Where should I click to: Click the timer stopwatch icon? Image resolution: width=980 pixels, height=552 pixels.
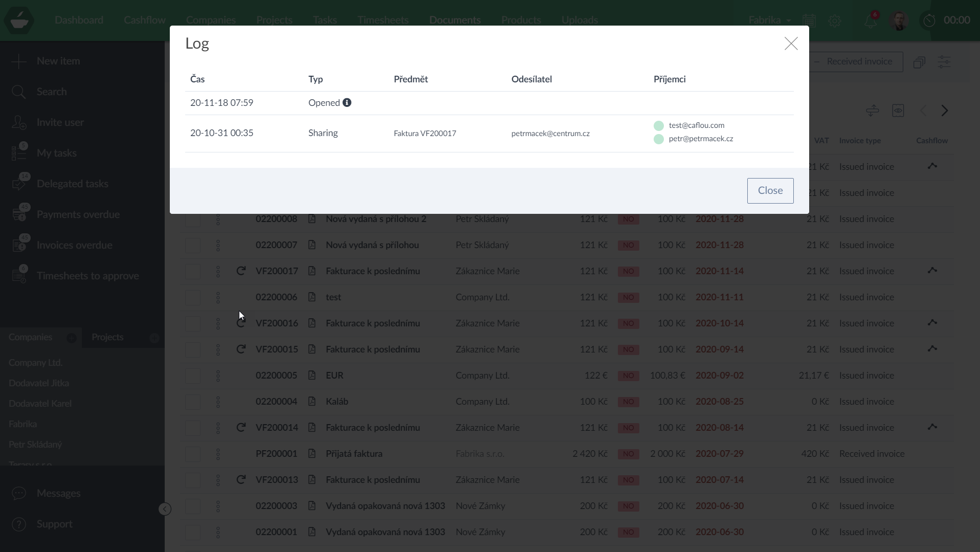point(929,20)
